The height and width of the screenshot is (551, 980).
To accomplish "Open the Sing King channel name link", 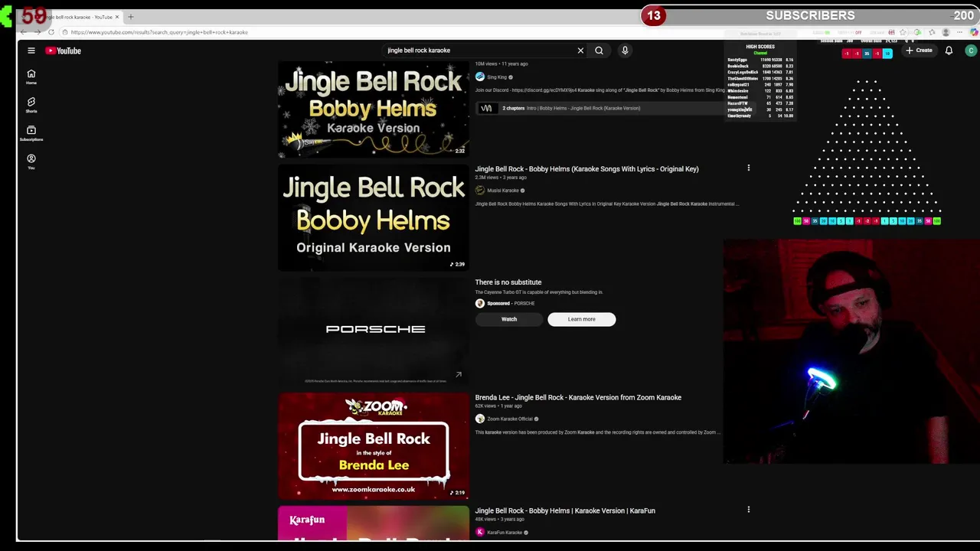I will click(497, 77).
